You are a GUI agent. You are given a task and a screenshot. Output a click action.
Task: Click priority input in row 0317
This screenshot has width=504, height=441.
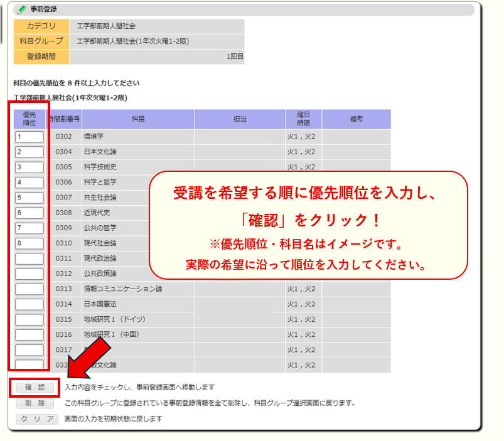(29, 350)
